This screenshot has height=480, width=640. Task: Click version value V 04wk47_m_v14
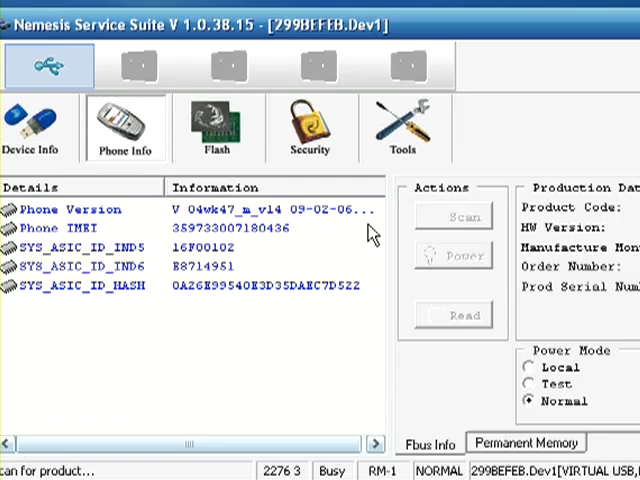pyautogui.click(x=227, y=209)
